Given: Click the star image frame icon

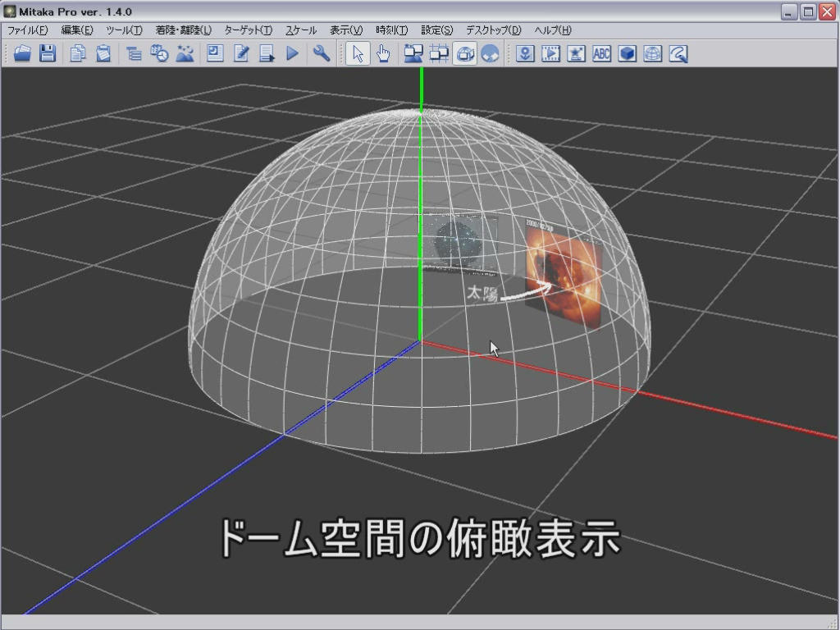Looking at the screenshot, I should (577, 53).
